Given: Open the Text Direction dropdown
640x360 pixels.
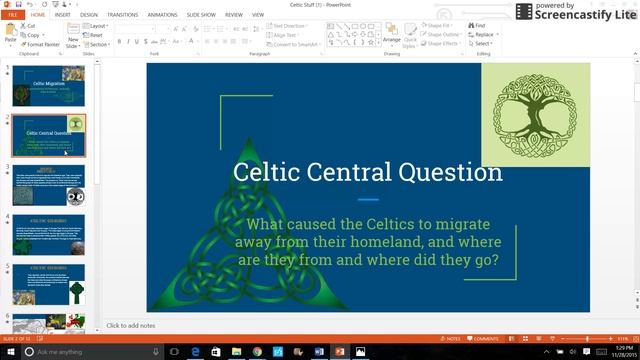Looking at the screenshot, I should 287,26.
